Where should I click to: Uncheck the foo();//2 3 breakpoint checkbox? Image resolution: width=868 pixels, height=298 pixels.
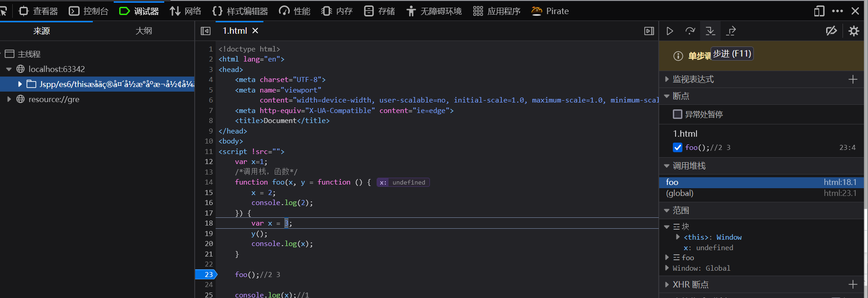coord(677,148)
